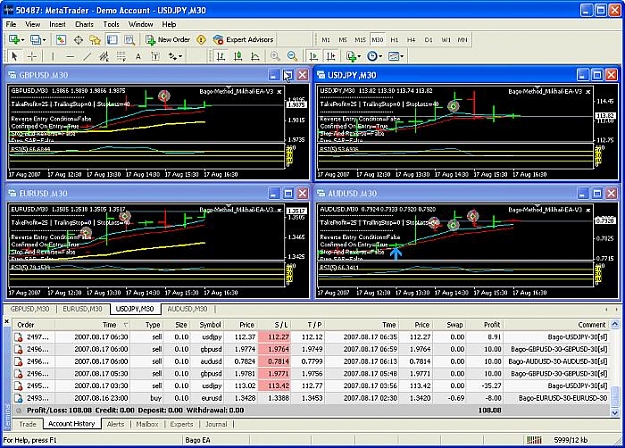Screen dimensions: 625x448
Task: Select the vertical line drawing tool
Action: [x=52, y=57]
